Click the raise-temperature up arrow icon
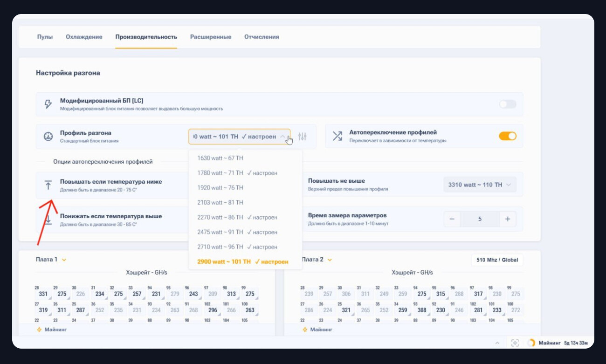 pos(48,185)
